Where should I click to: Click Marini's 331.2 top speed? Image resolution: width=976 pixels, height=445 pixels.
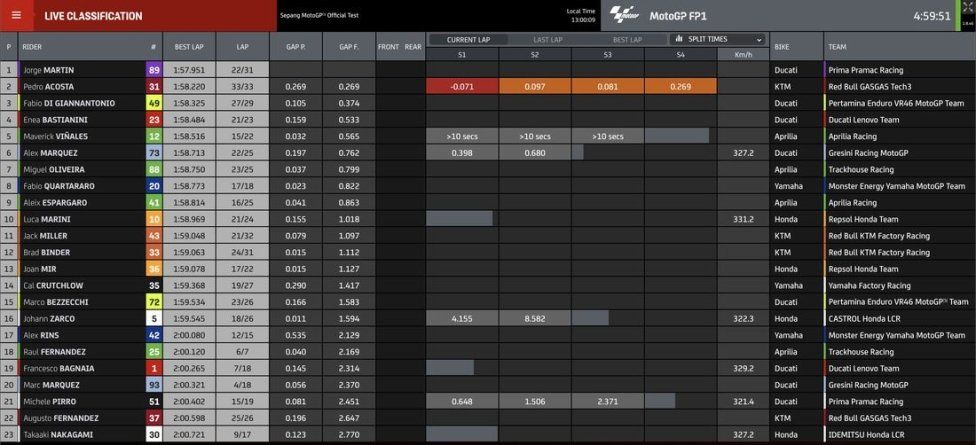743,219
